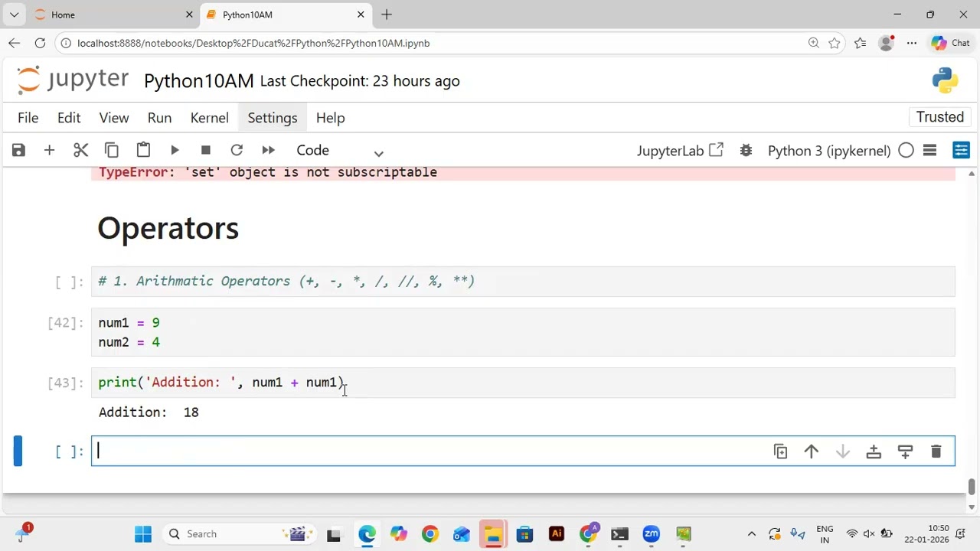Toggle the blue right sidebar panel icon
This screenshot has width=980, height=551.
tap(961, 150)
